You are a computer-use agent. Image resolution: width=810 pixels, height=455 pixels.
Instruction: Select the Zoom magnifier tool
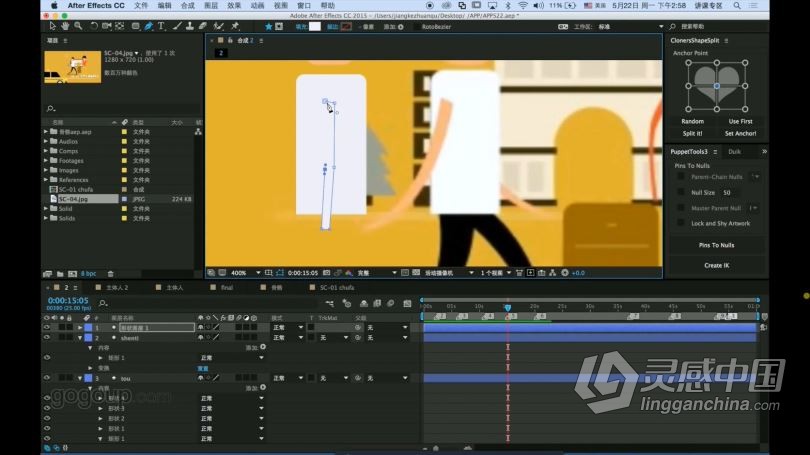pyautogui.click(x=78, y=26)
